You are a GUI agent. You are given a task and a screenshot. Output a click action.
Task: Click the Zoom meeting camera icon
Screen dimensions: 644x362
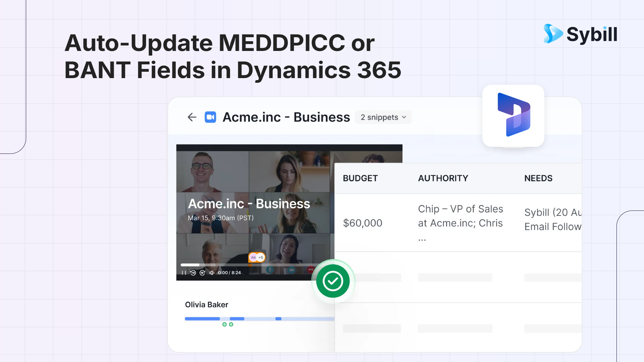click(210, 117)
